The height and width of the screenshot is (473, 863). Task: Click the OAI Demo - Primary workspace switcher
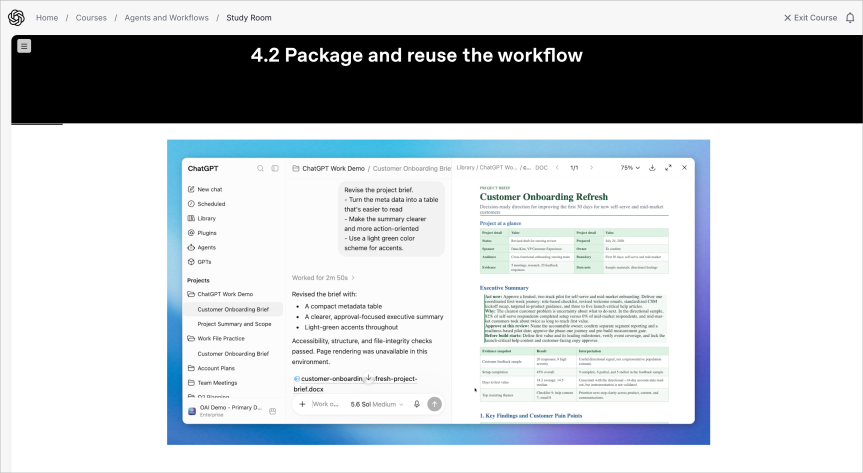231,411
